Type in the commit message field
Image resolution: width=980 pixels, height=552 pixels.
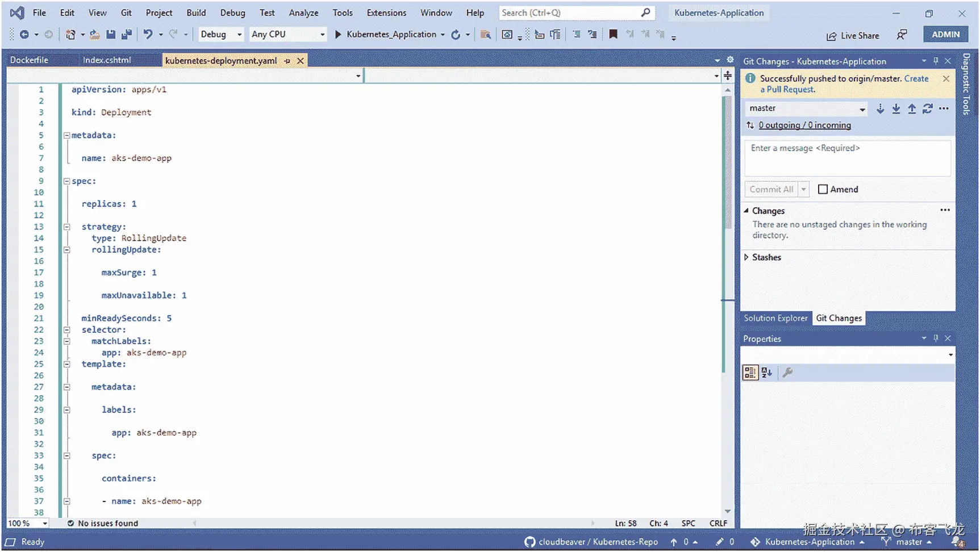[846, 158]
